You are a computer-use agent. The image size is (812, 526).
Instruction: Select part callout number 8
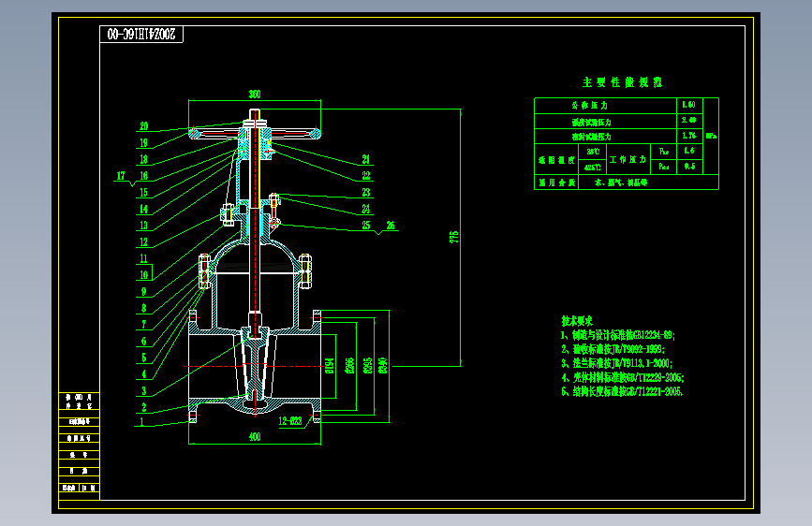[144, 308]
